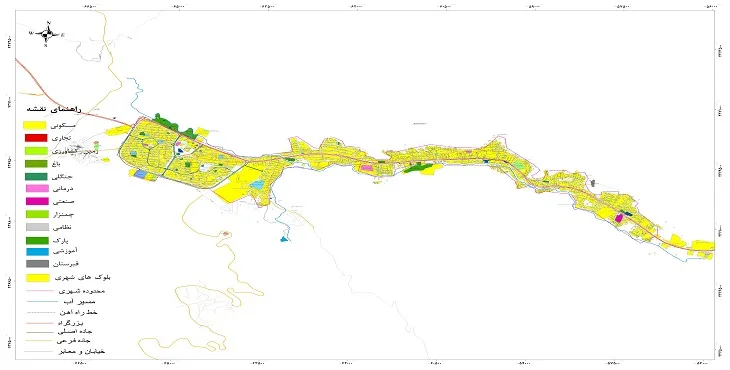Click the pink درمانی legend swatch
The width and height of the screenshot is (730, 370).
(36, 189)
